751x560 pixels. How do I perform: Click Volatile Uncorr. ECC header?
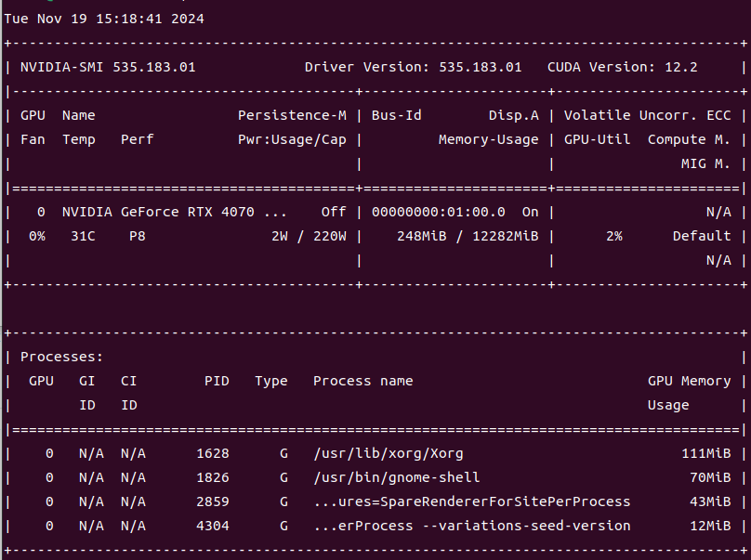(648, 115)
